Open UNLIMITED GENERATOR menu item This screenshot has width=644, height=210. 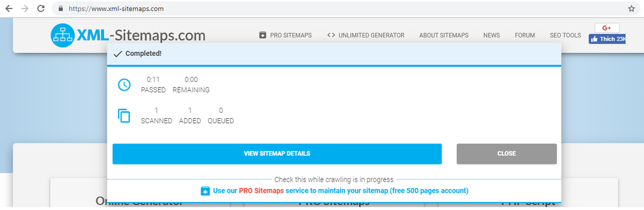click(x=365, y=35)
